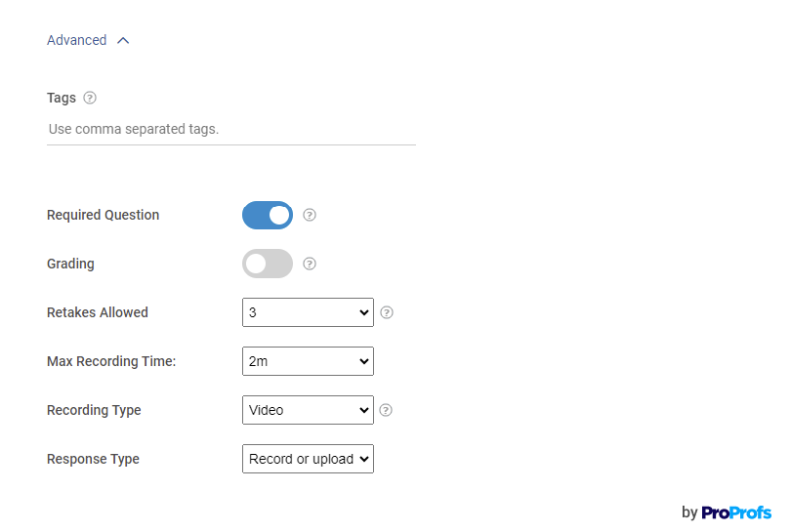Click the Required Question label text

pyautogui.click(x=103, y=215)
